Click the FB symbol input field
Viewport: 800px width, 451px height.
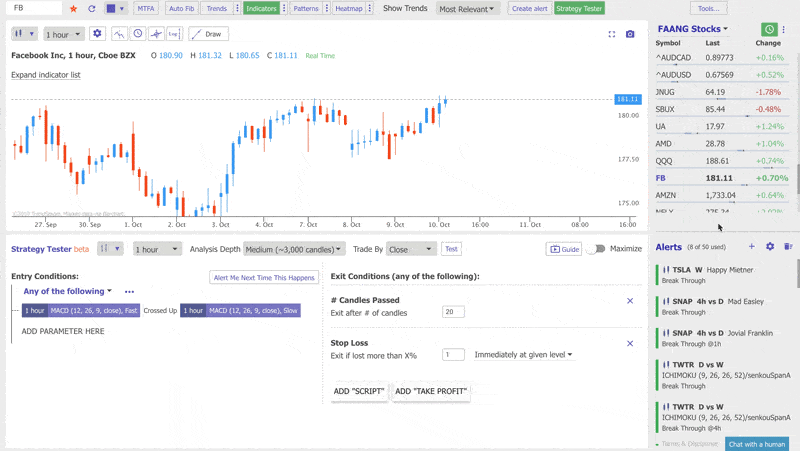36,8
